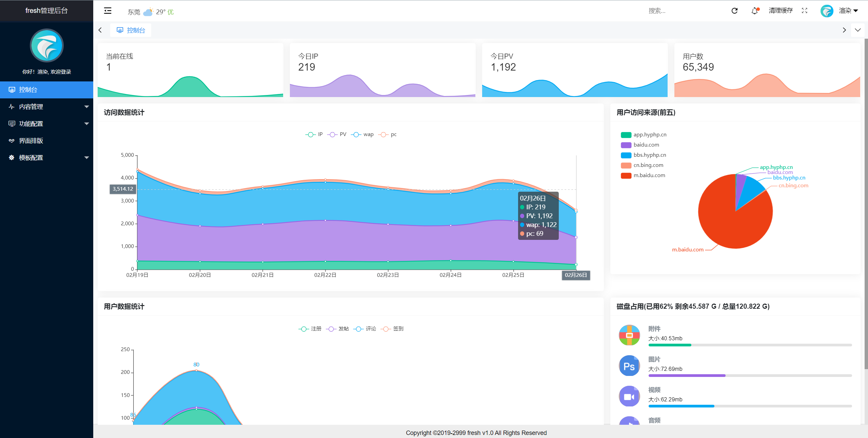Click the user avatar in the header
This screenshot has height=438, width=868.
[827, 11]
